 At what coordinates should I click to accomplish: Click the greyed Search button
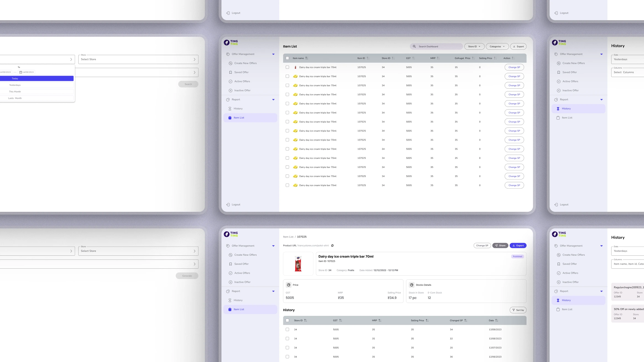(188, 84)
